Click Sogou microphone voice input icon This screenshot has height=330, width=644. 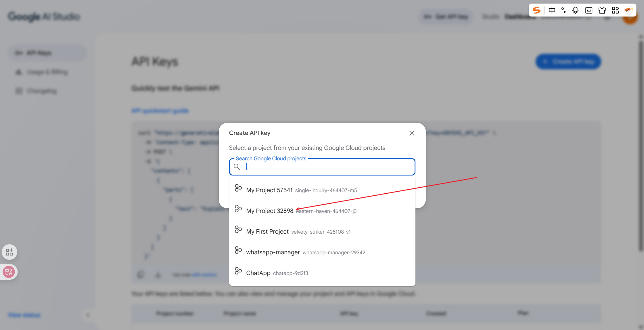[x=575, y=11]
